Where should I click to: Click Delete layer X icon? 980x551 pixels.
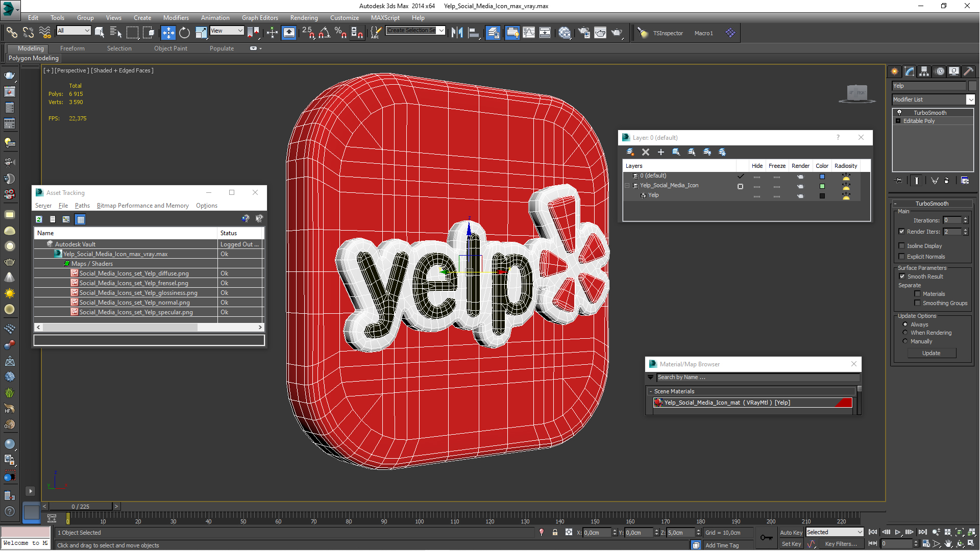click(x=646, y=152)
